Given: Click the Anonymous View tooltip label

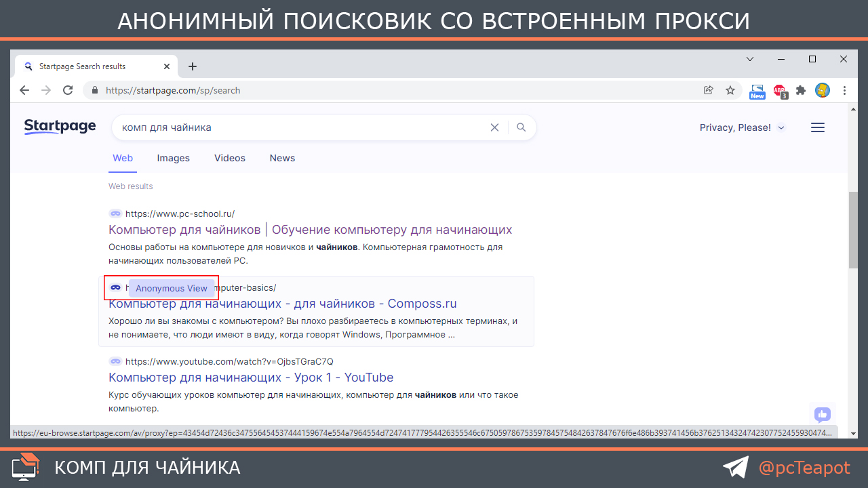Looking at the screenshot, I should click(x=172, y=288).
